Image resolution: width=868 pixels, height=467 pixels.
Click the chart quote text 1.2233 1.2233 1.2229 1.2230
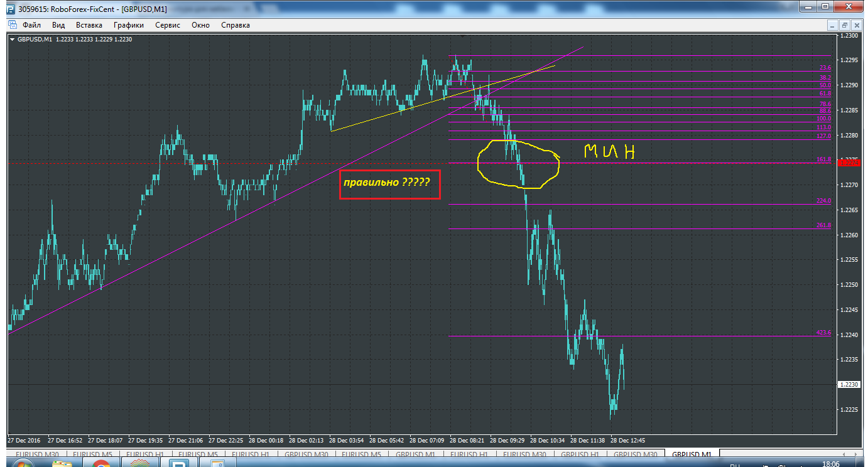coord(94,39)
